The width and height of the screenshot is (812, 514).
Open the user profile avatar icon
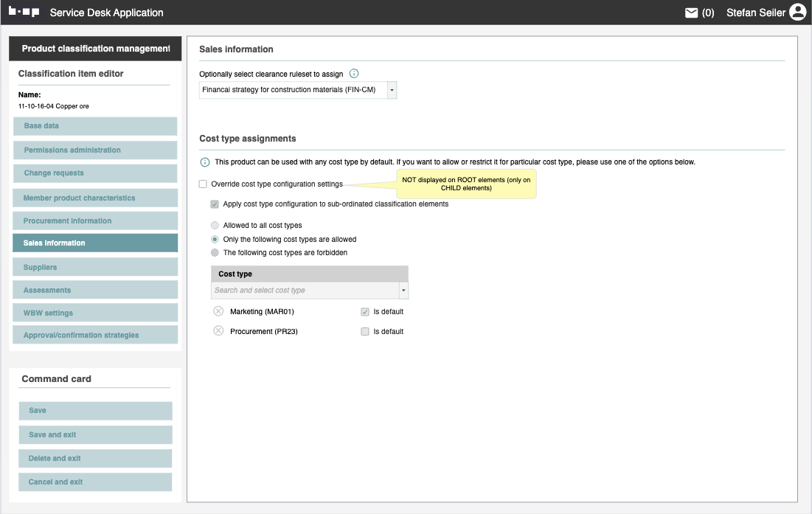(797, 13)
